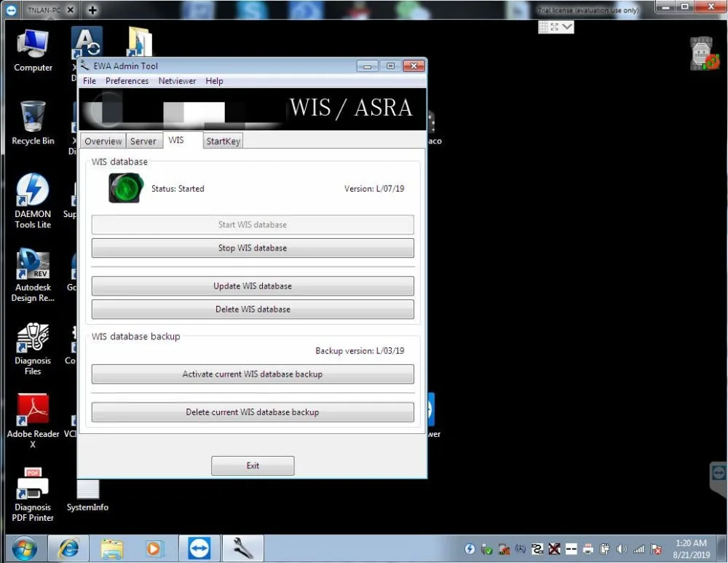Click the crossed-out cable tray icon

tap(554, 549)
